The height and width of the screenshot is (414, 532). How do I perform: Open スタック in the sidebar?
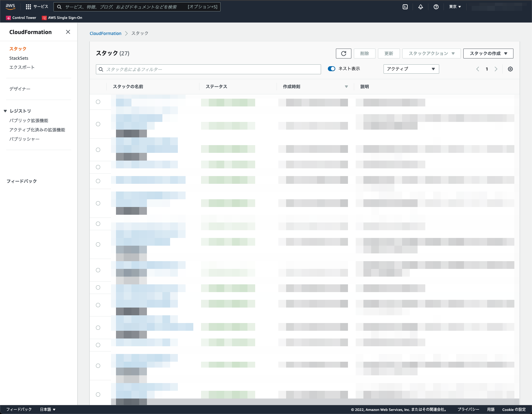pos(18,49)
